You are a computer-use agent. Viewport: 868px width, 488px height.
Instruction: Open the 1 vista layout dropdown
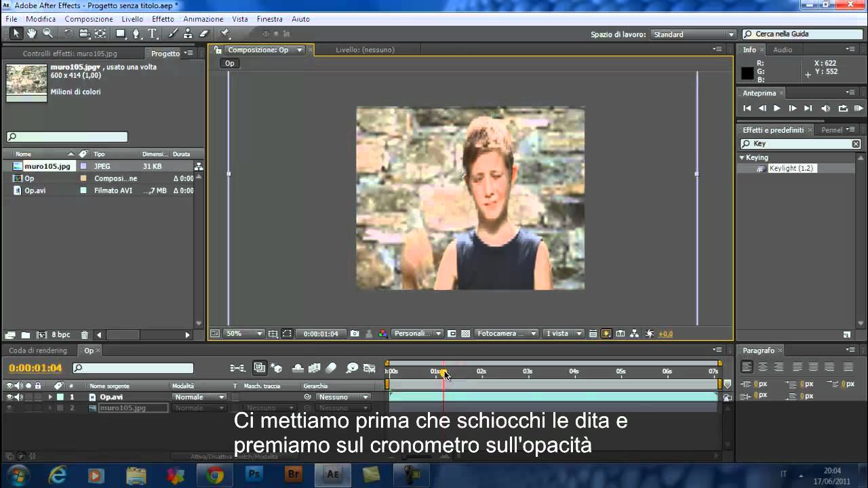(x=564, y=333)
